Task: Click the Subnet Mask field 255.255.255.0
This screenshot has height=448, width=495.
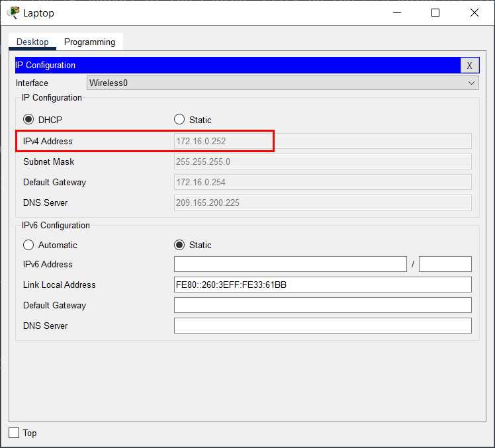Action: point(323,161)
